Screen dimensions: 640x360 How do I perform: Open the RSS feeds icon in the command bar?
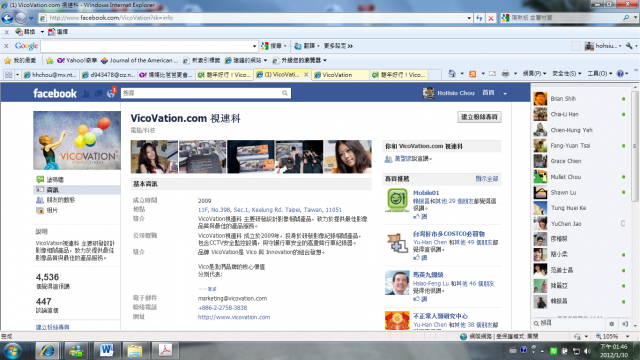click(473, 74)
